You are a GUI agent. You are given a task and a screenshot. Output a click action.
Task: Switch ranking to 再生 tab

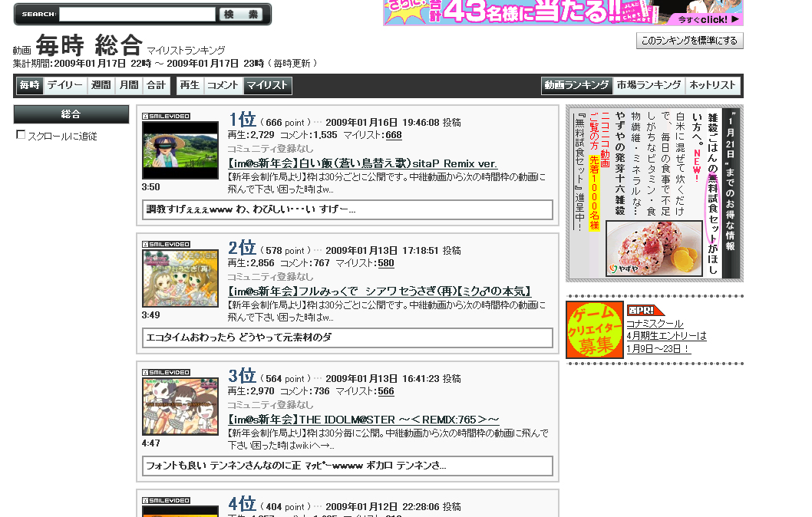click(x=190, y=85)
